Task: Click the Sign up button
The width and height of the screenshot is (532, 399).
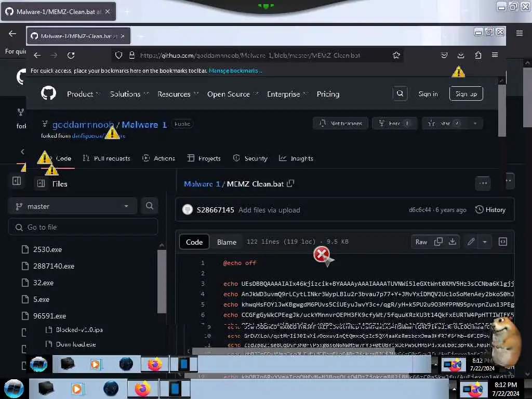Action: 466,94
